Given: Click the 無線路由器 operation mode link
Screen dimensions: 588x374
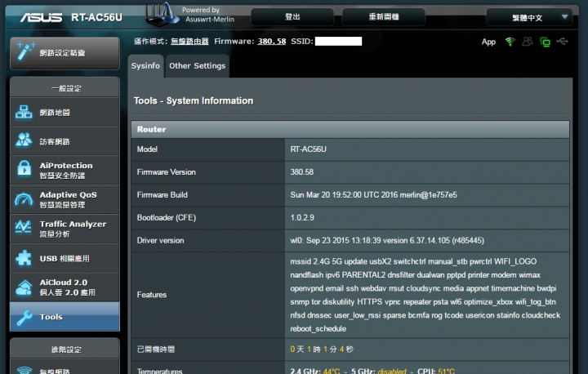Looking at the screenshot, I should [189, 42].
